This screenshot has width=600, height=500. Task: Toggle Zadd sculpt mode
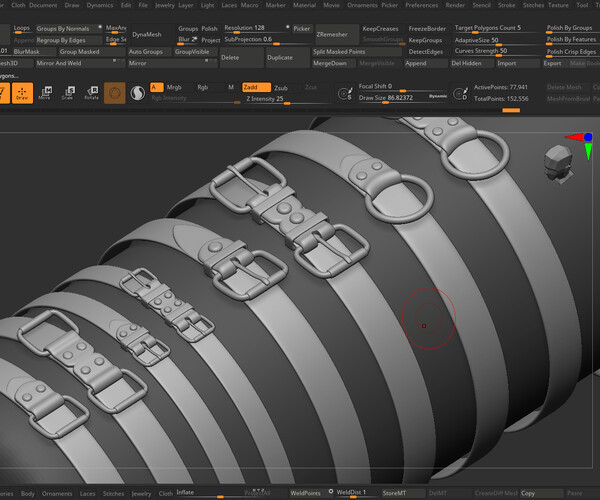coord(256,88)
